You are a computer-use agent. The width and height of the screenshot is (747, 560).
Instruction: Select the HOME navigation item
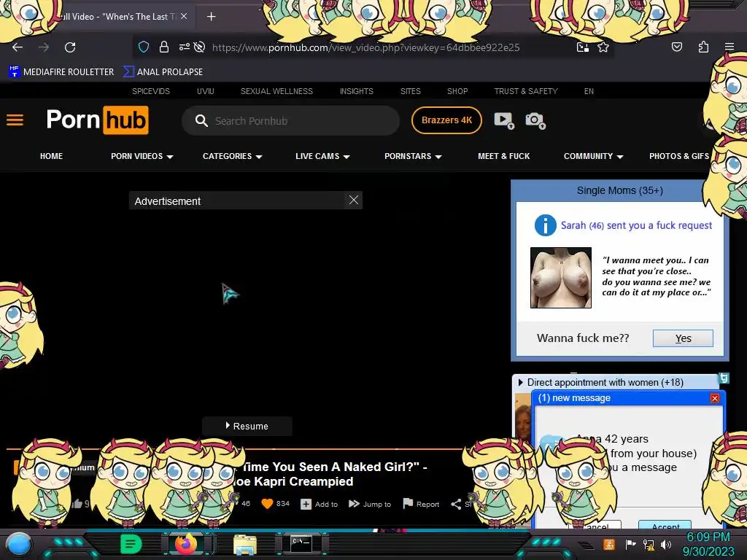point(52,156)
